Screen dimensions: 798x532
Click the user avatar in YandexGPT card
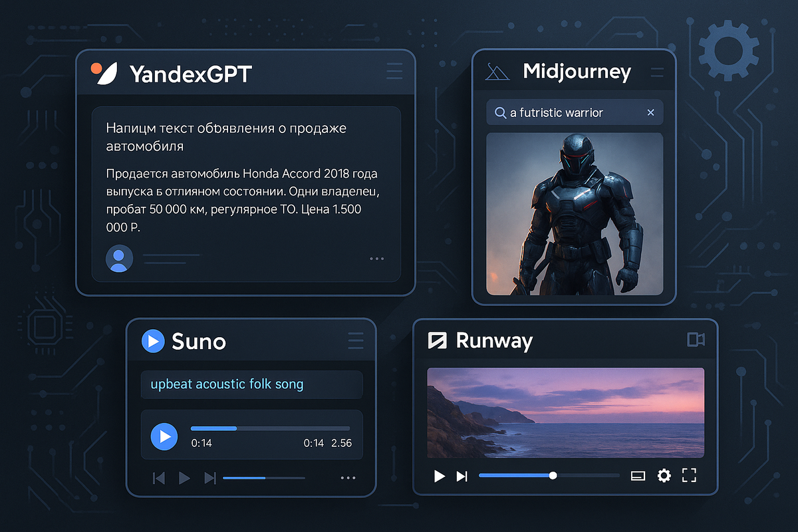119,259
